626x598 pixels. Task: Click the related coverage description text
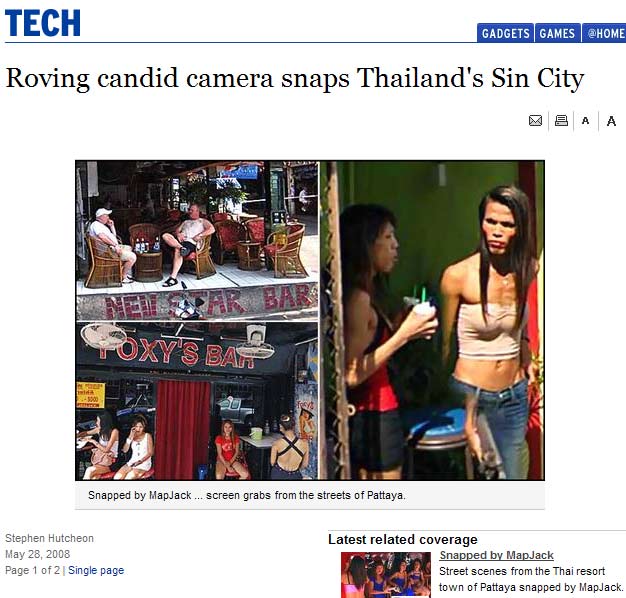pos(531,579)
